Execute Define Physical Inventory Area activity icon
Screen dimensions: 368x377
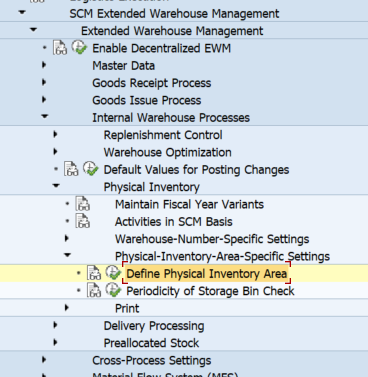pos(113,273)
